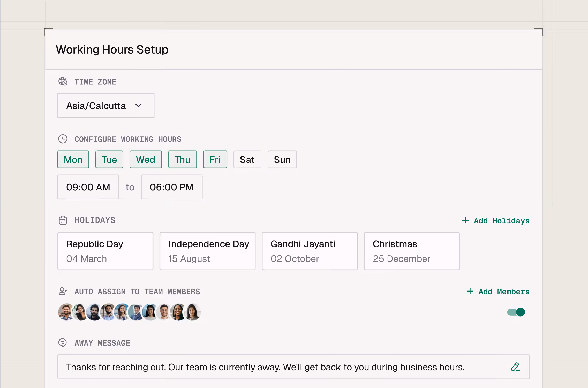Open the Asia/Calcutta time zone dropdown

(x=106, y=106)
